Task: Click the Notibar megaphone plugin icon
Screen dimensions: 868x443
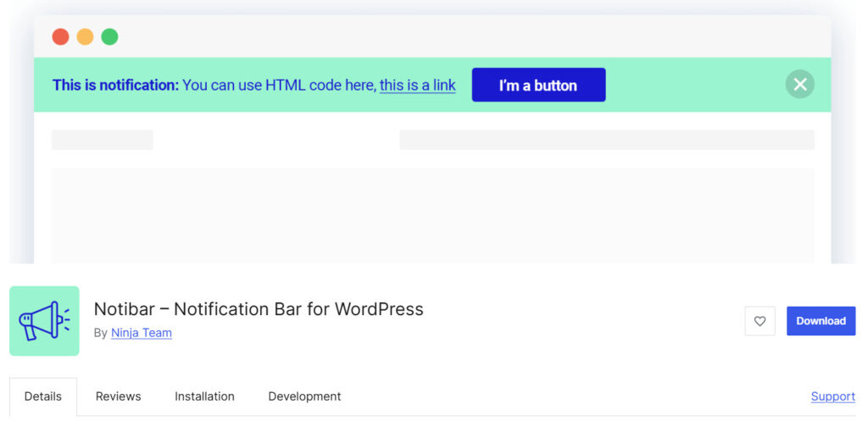Action: click(x=44, y=321)
